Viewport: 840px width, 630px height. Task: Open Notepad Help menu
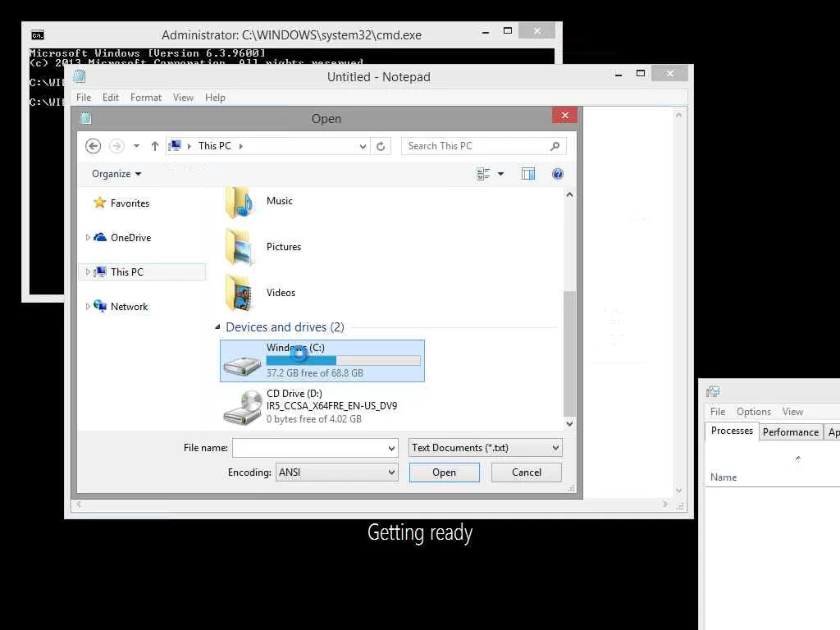point(215,98)
